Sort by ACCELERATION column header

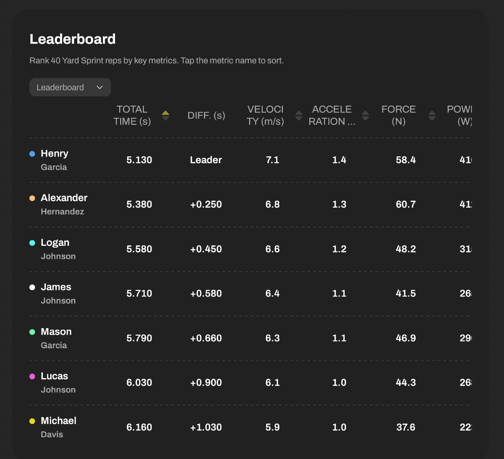tap(332, 115)
